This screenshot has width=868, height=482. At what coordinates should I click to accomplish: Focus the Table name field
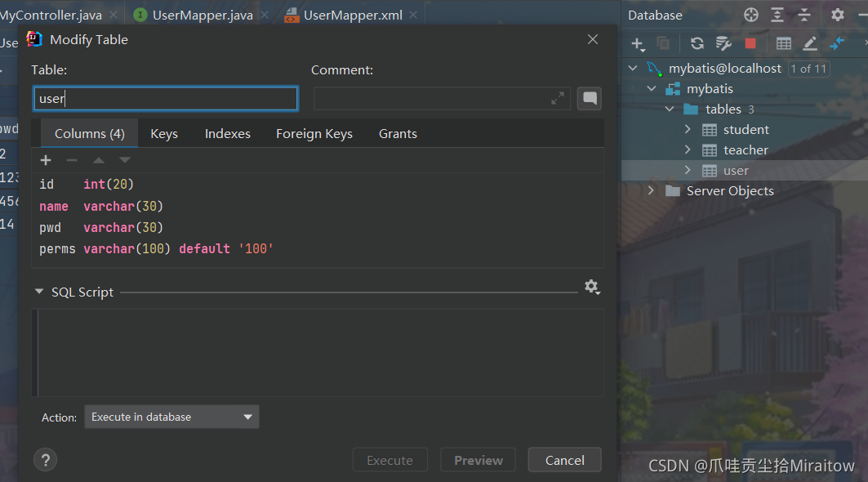[166, 99]
